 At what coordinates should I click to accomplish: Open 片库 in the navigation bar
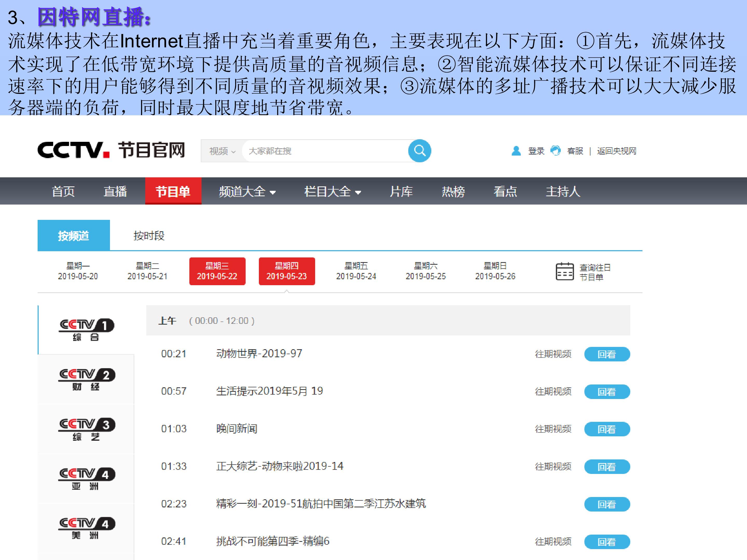(x=401, y=191)
